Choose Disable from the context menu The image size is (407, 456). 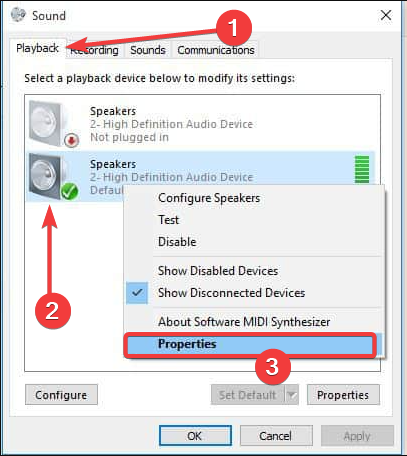[177, 242]
